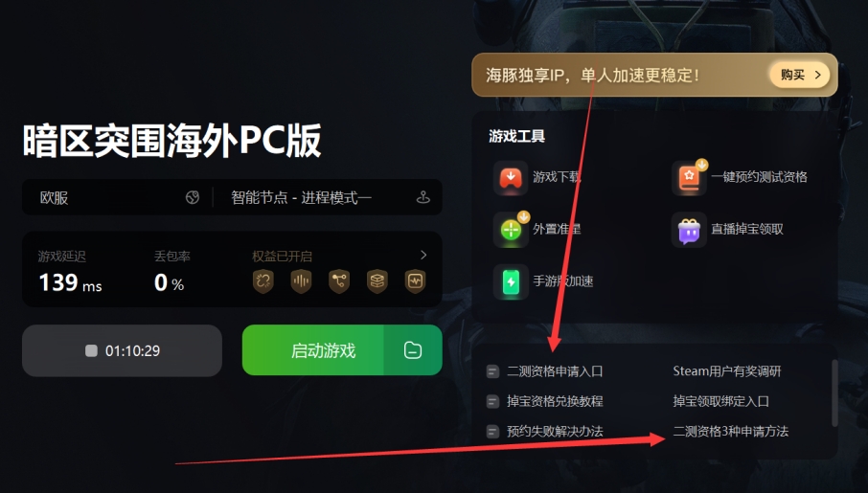Click the audio-wave gold shield benefit badge
This screenshot has height=493, width=868.
pyautogui.click(x=301, y=281)
